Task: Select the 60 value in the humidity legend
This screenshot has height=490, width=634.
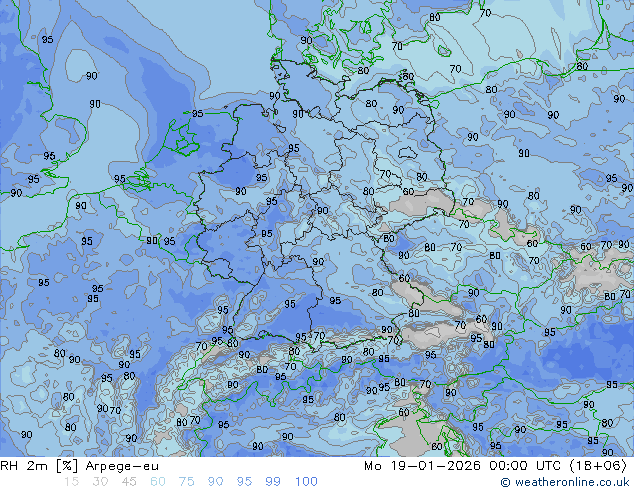Action: [158, 482]
